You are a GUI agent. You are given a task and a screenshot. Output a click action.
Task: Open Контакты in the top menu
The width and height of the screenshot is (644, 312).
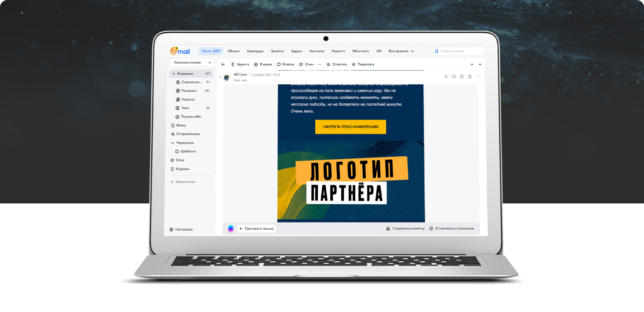(x=317, y=51)
